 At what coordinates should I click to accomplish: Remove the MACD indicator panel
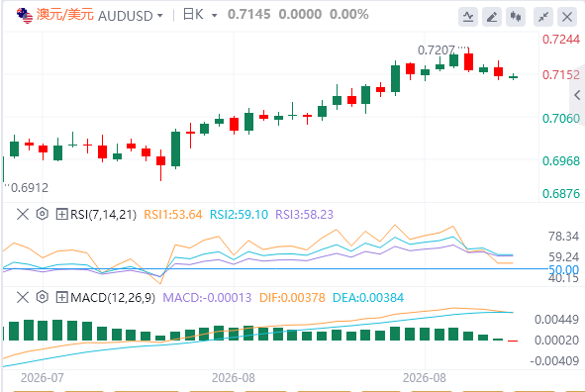23,297
